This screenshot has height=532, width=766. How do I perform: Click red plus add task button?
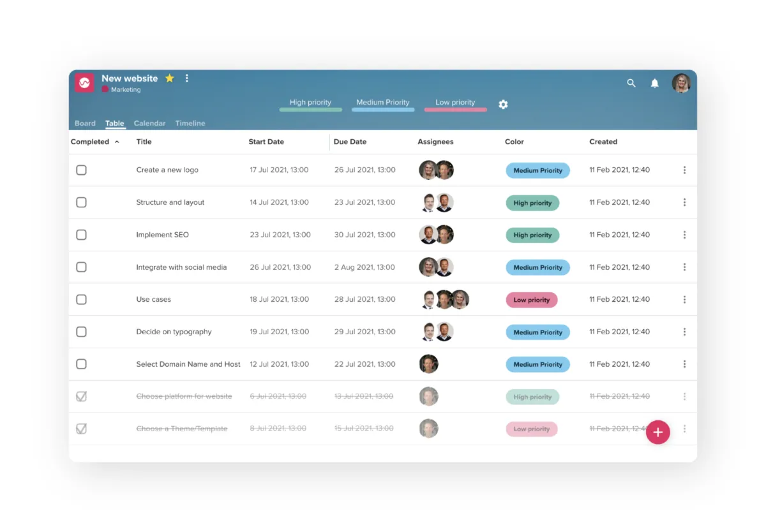click(x=658, y=432)
